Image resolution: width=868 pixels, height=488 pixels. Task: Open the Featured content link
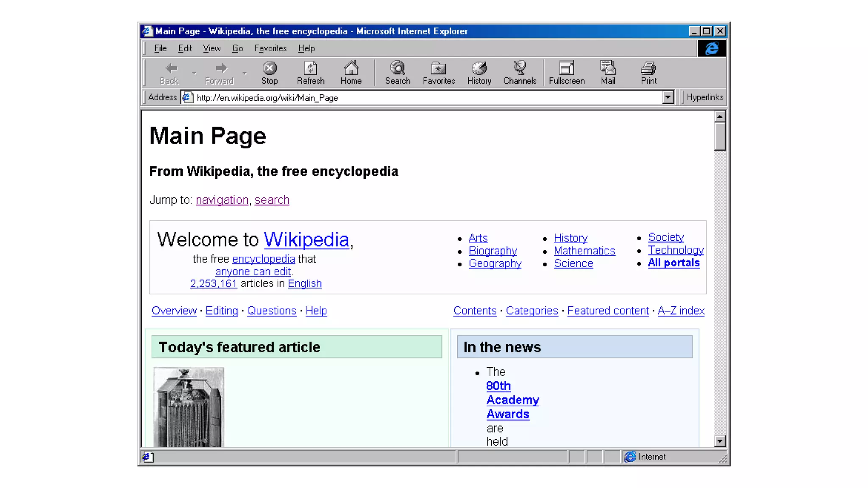pos(608,311)
